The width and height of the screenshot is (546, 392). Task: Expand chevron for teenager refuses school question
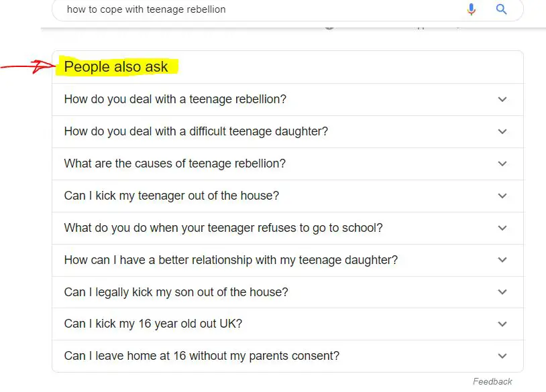(x=502, y=228)
